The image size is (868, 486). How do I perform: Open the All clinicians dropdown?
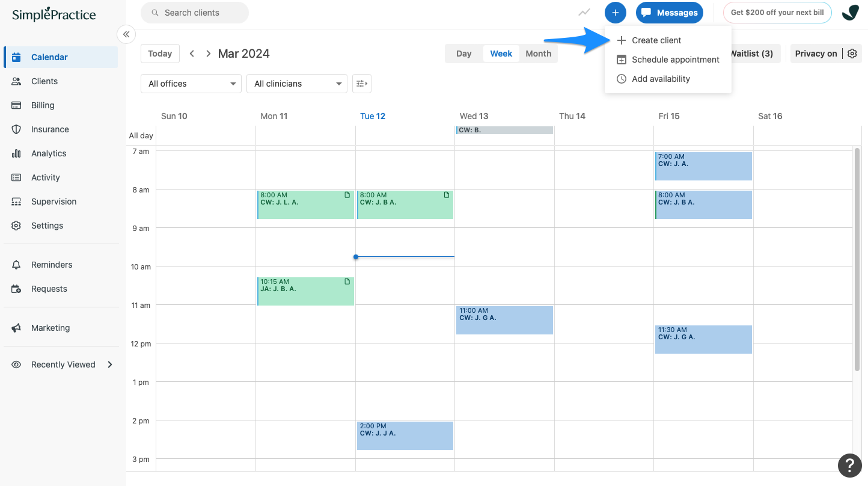[296, 84]
